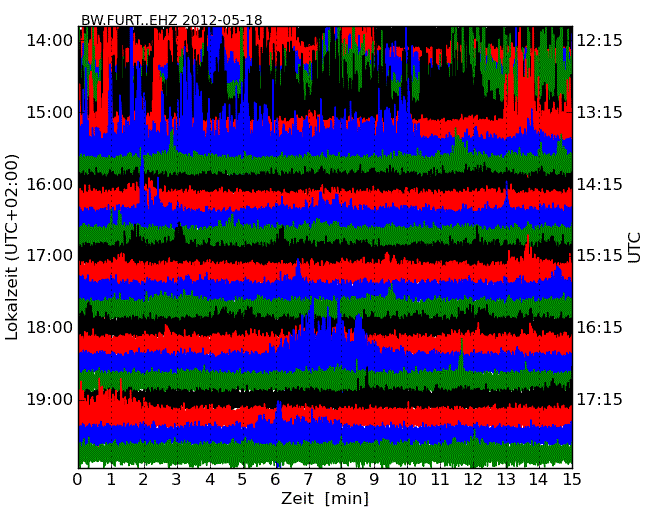The width and height of the screenshot is (650, 520).
Task: Select the 8 minute tick label
Action: tap(341, 480)
